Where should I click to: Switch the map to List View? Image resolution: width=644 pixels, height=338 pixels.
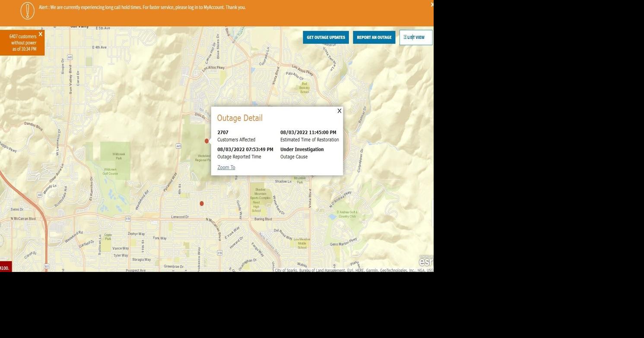click(x=414, y=37)
